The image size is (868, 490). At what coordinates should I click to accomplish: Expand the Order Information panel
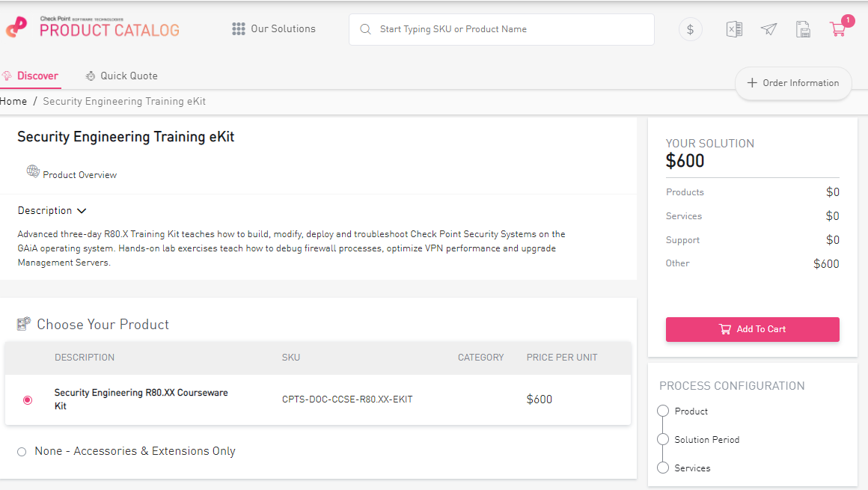pos(793,83)
